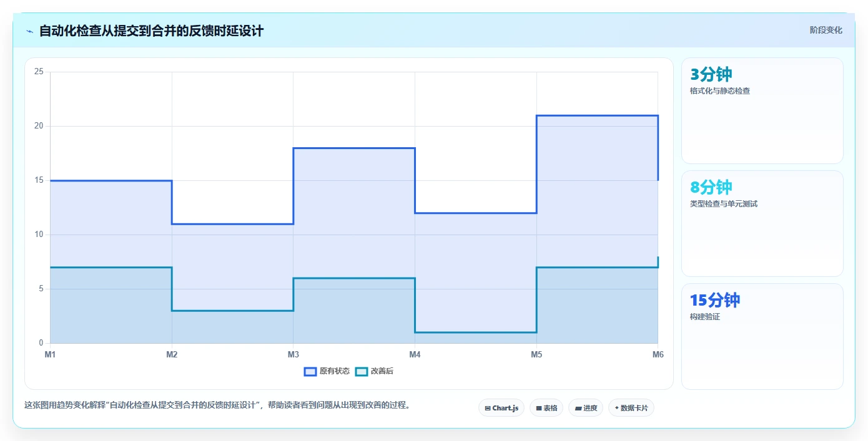
Task: Open the 8分钟 类型检查与单元测试 card
Action: tap(762, 223)
